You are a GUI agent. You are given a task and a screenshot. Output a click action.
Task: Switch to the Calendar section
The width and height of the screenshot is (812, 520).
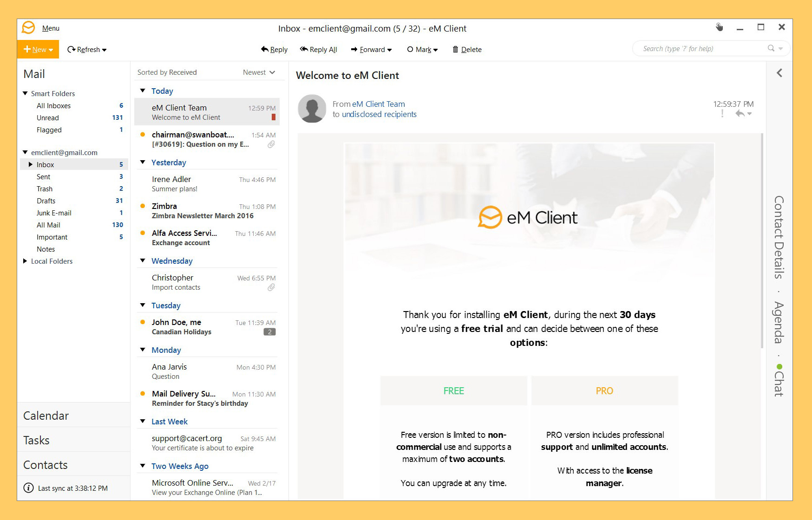(46, 416)
